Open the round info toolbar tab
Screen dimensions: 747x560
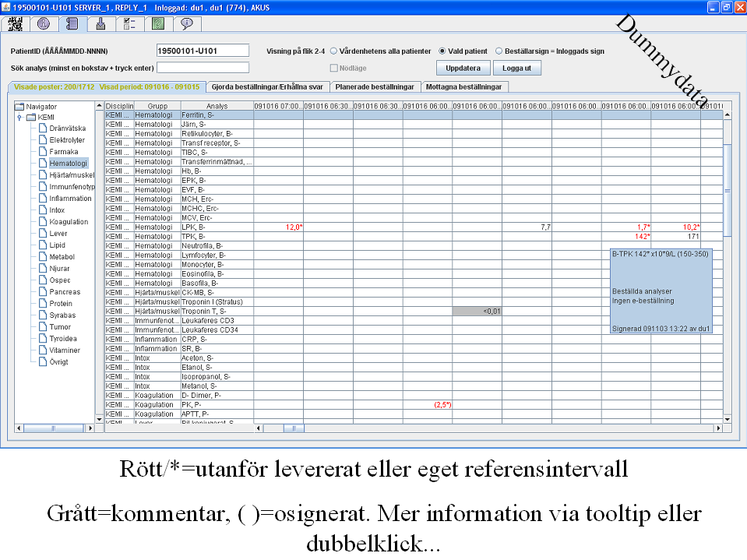pos(44,24)
